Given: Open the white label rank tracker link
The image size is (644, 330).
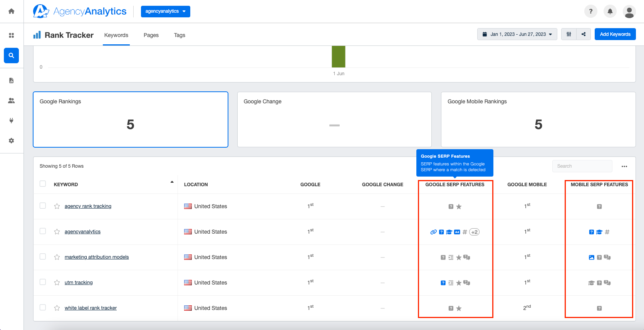Looking at the screenshot, I should pyautogui.click(x=91, y=308).
